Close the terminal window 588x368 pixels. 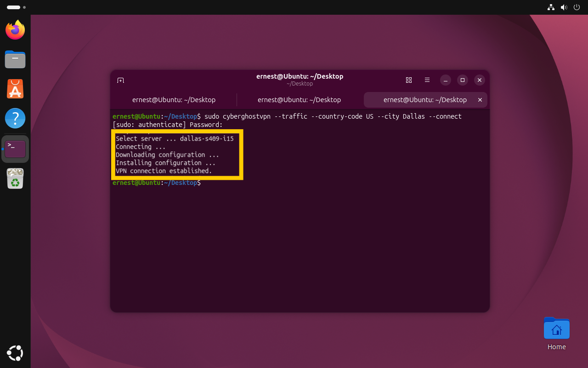[480, 80]
